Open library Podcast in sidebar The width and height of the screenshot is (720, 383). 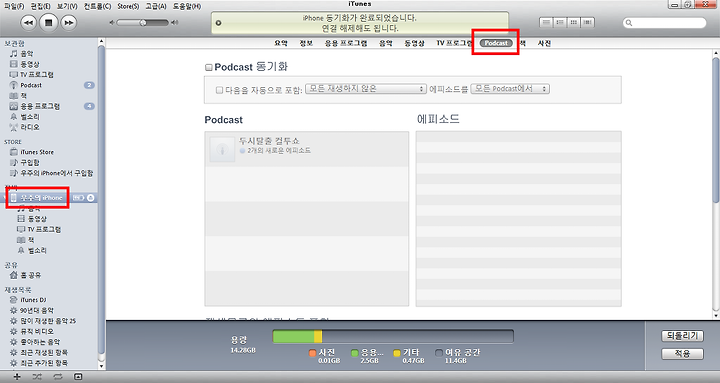[x=31, y=85]
